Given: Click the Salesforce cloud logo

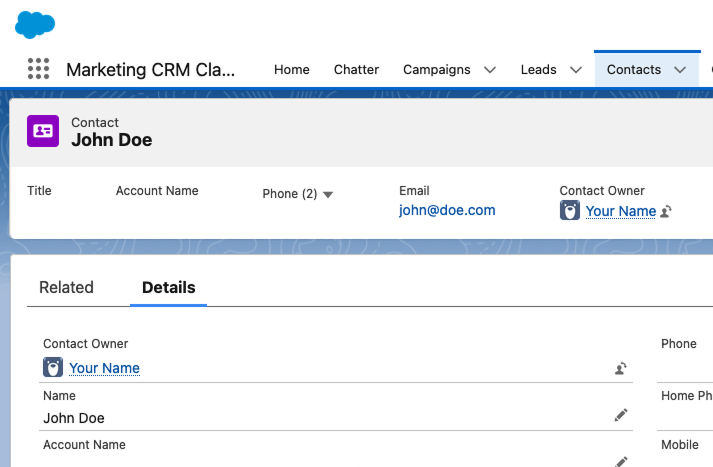Looking at the screenshot, I should pyautogui.click(x=35, y=25).
